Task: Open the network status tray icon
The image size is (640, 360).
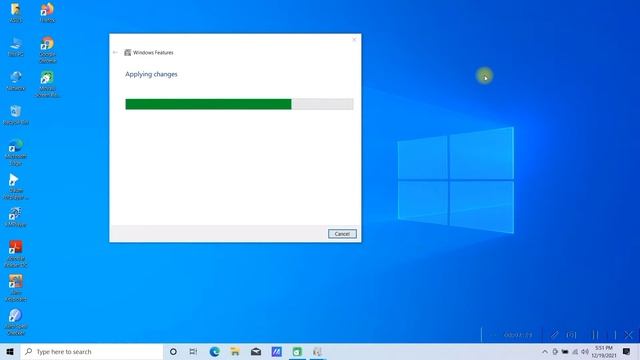Action: pos(575,351)
